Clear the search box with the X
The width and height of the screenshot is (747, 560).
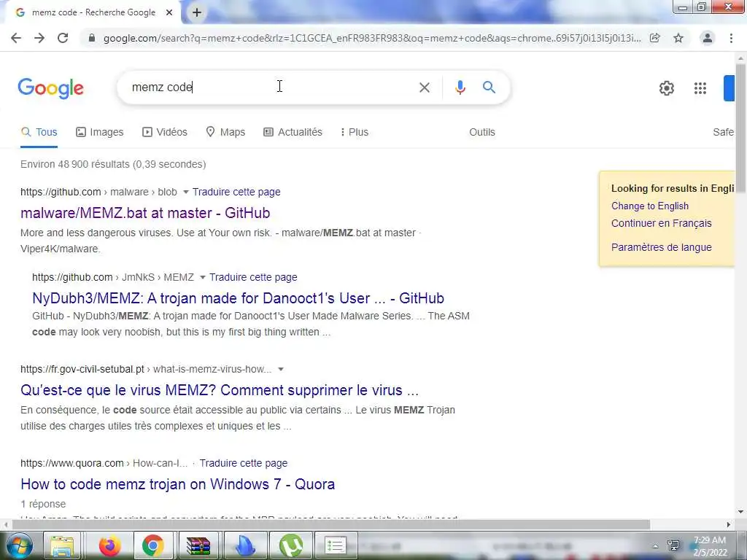pyautogui.click(x=425, y=87)
